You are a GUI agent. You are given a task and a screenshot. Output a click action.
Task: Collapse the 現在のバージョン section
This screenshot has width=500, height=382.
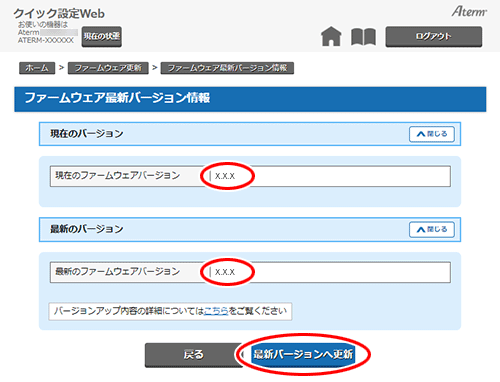pyautogui.click(x=432, y=134)
